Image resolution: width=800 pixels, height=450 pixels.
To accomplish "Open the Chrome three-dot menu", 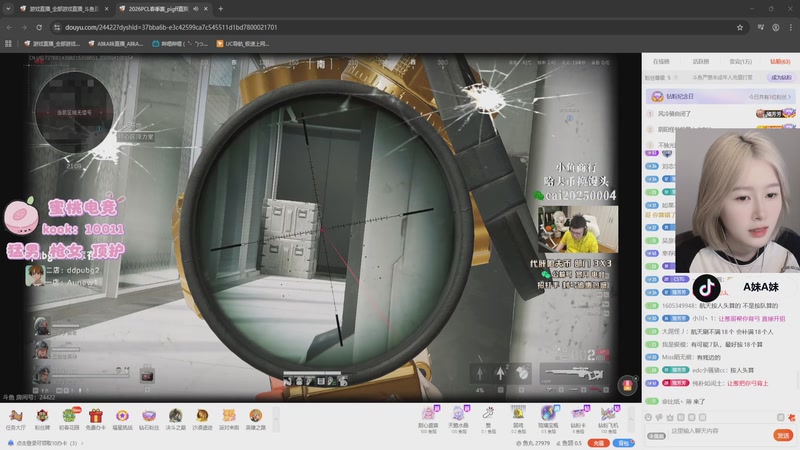I will coord(791,28).
